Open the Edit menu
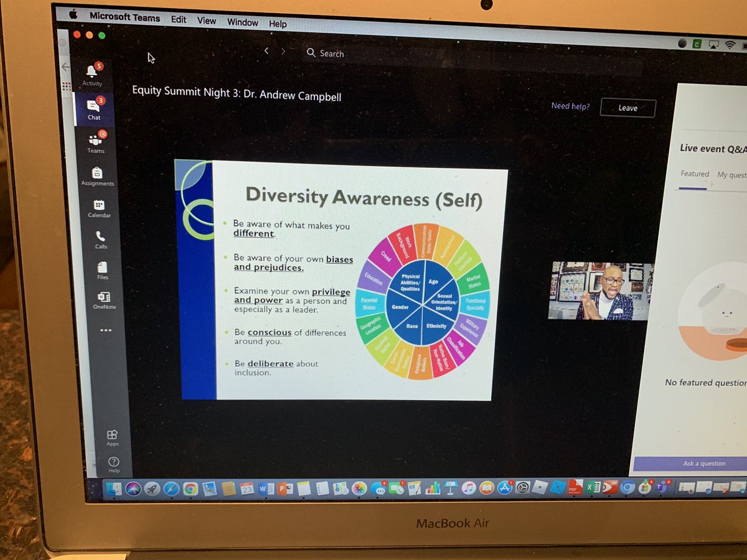 click(x=179, y=19)
